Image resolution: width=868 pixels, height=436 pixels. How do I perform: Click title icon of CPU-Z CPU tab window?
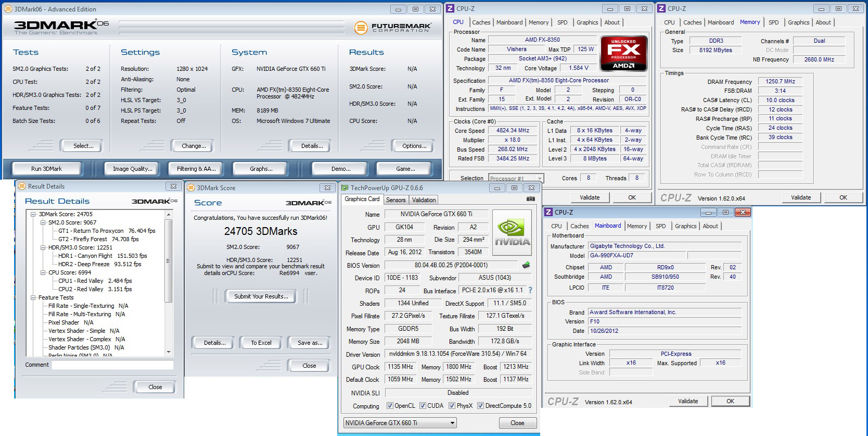coord(451,8)
